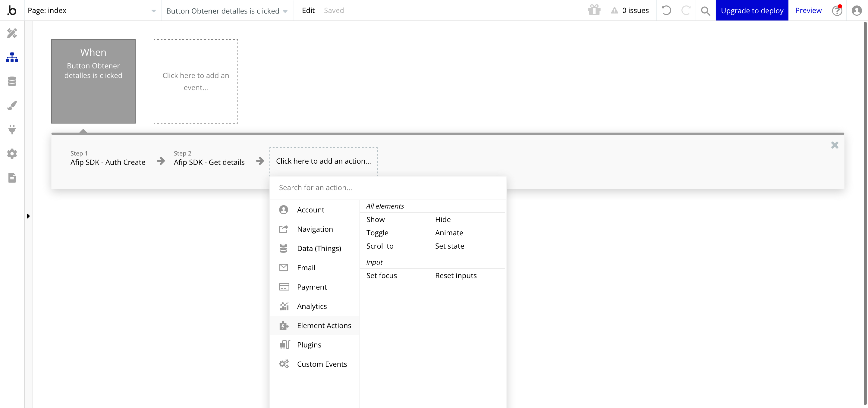Viewport: 868px width, 408px height.
Task: Click the redo arrow icon
Action: point(686,11)
